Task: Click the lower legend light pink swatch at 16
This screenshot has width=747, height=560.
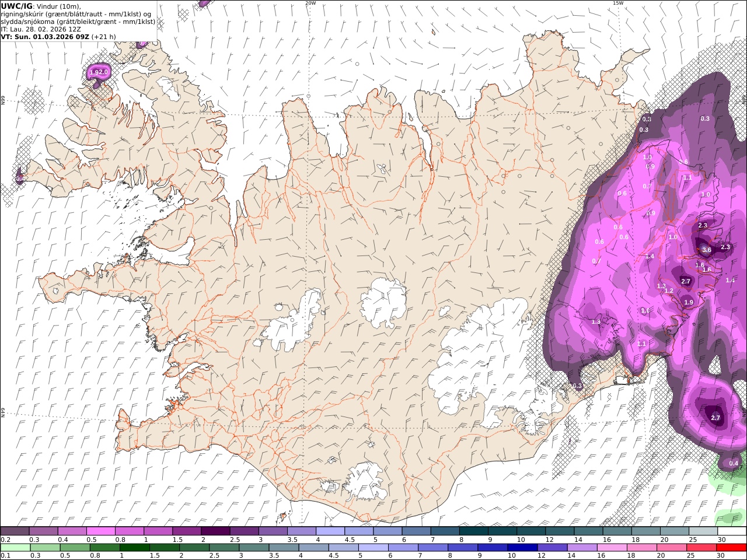Action: (612, 548)
